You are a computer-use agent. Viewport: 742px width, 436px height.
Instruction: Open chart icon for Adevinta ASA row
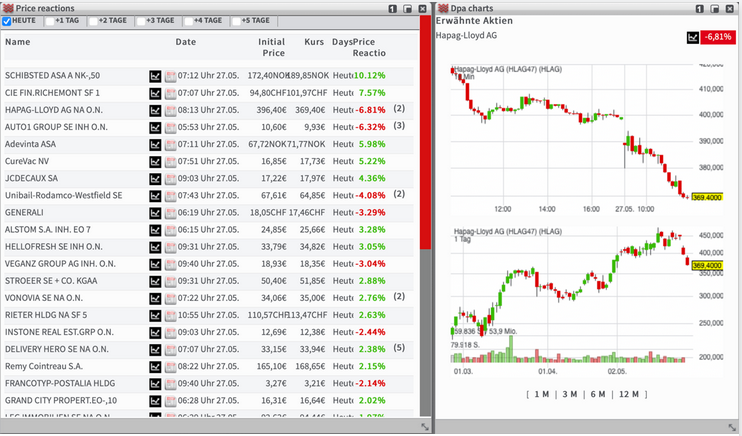point(155,144)
